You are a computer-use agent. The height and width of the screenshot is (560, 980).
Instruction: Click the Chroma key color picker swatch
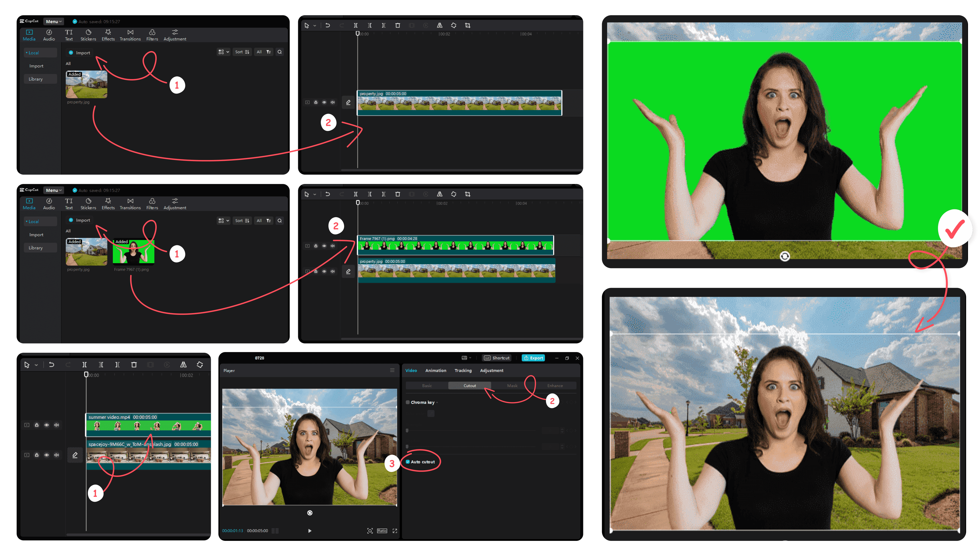(431, 413)
